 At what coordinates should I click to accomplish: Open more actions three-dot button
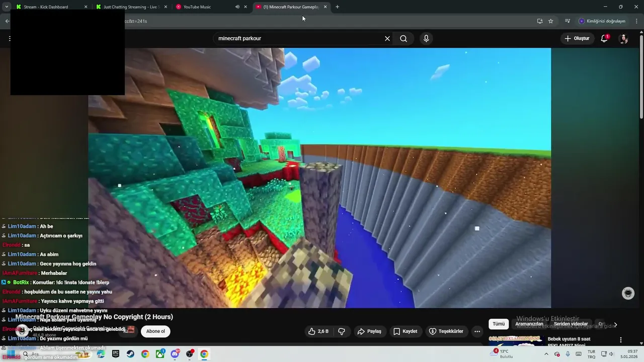(x=477, y=331)
